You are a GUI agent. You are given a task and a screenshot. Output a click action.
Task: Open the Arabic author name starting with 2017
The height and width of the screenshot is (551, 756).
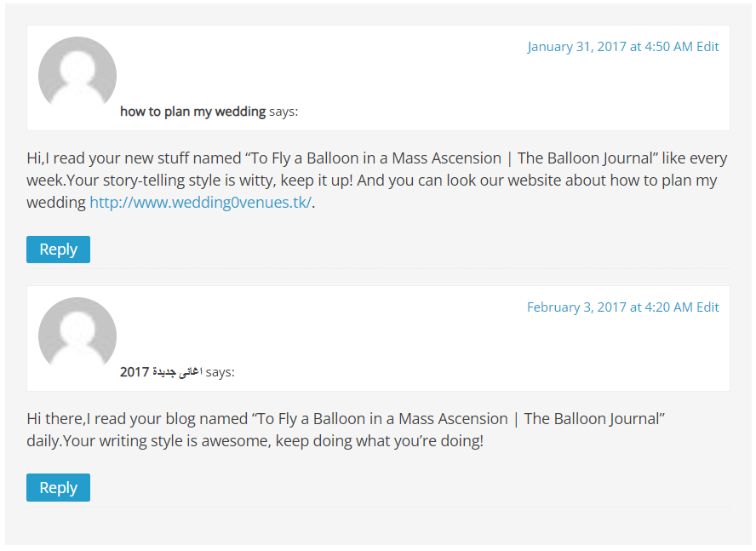click(x=161, y=372)
